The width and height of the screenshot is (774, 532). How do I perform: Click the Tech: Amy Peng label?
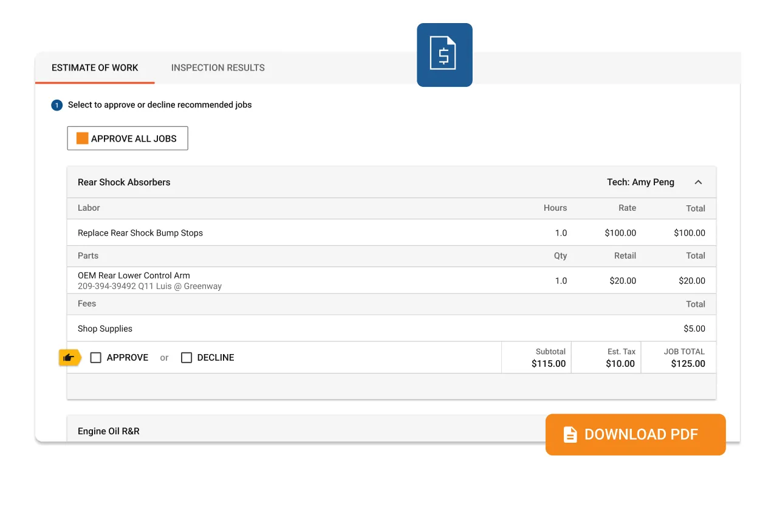point(640,182)
